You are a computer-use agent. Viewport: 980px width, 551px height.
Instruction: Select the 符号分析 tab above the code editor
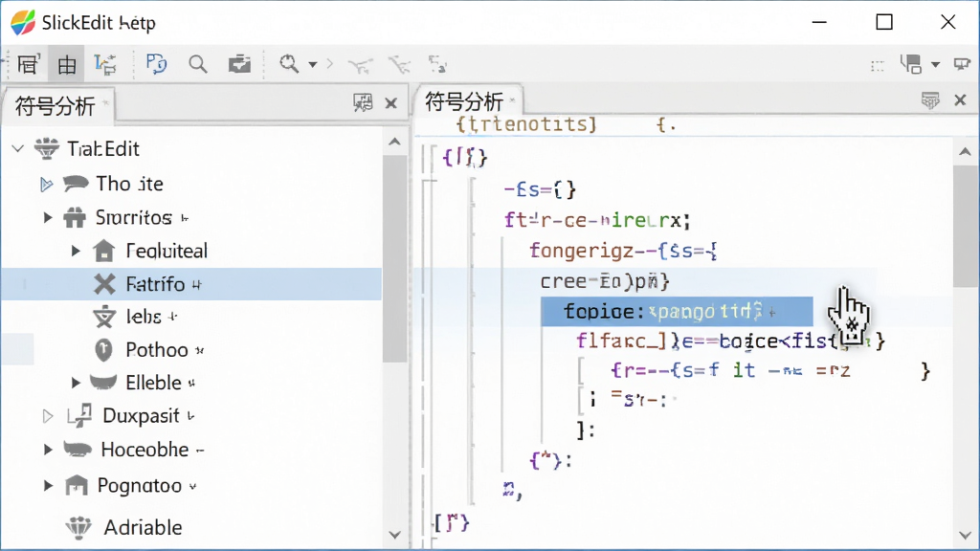[468, 100]
